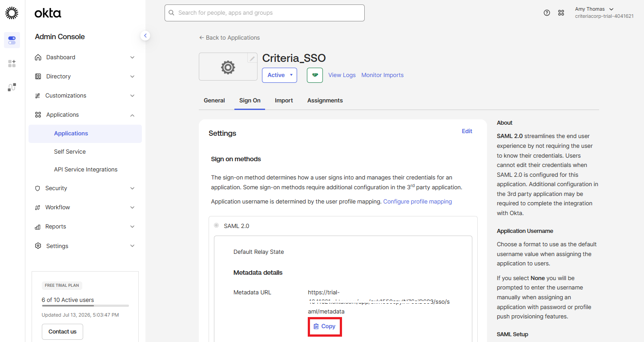Open API Service Integrations menu item
The height and width of the screenshot is (342, 644).
tap(86, 170)
